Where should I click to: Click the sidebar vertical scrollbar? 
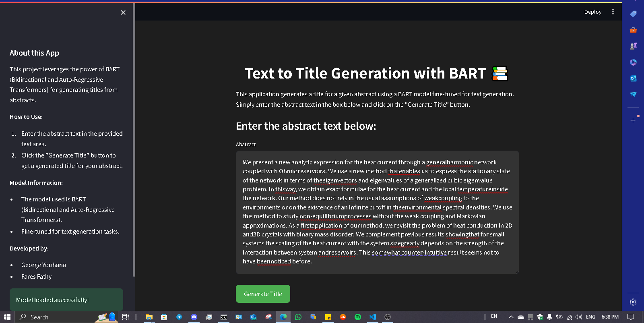[134, 139]
